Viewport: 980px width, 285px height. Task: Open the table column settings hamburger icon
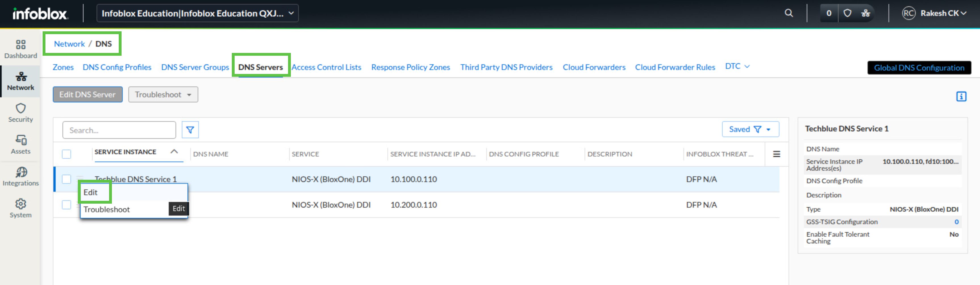[776, 154]
